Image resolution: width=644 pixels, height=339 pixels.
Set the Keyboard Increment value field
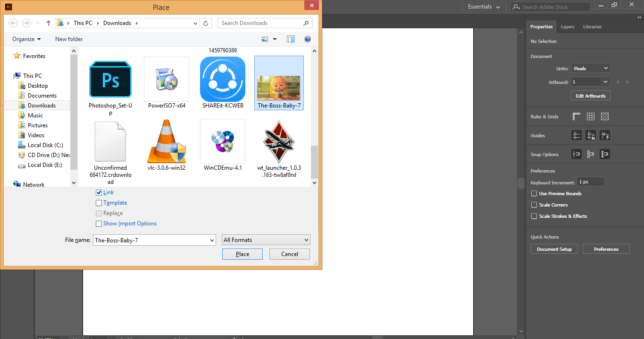click(x=590, y=182)
